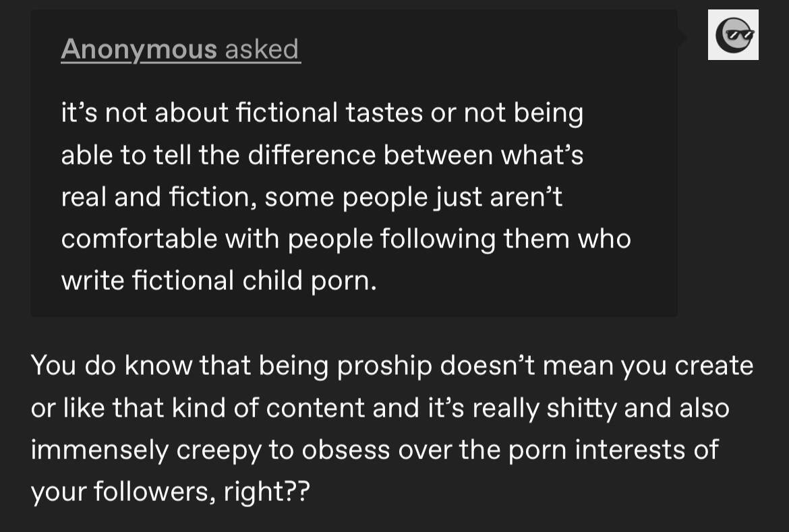The height and width of the screenshot is (532, 789).
Task: Click the sunglasses avatar icon
Action: pos(733,35)
